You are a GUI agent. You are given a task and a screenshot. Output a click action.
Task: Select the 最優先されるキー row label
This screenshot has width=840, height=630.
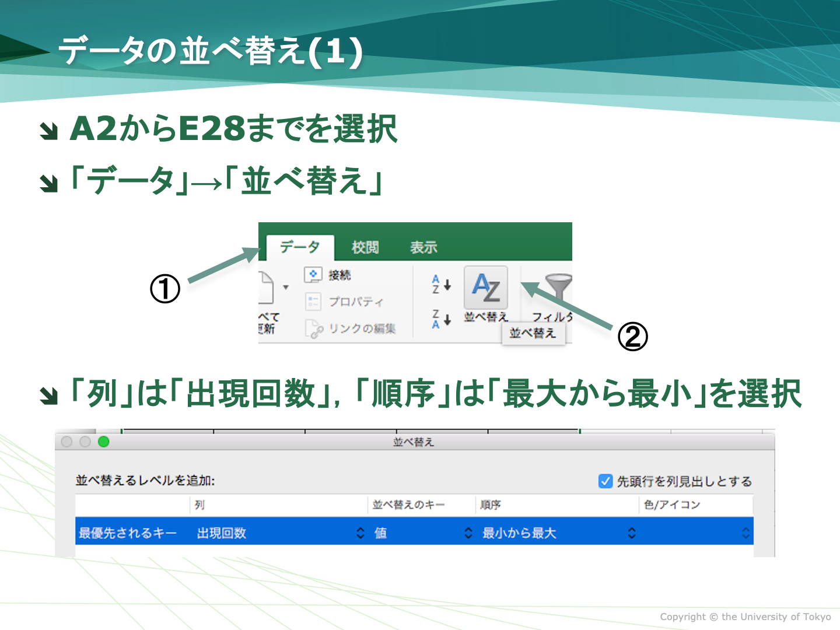click(128, 533)
